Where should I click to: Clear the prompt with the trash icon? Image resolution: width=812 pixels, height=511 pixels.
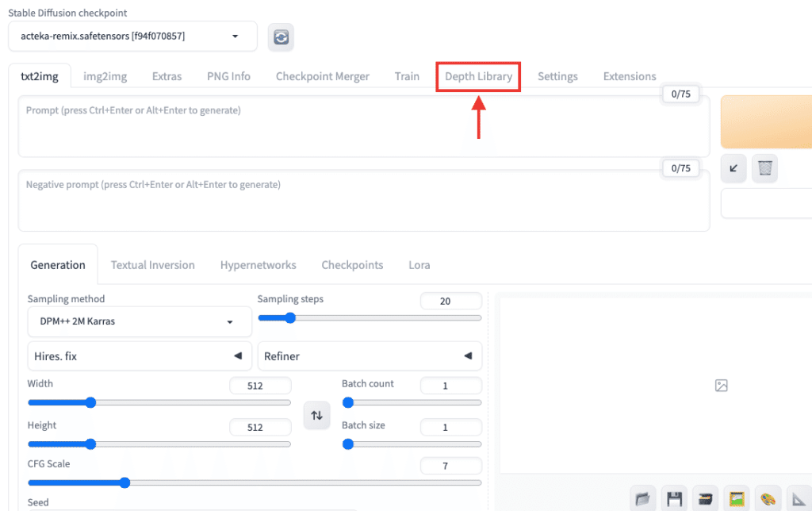click(x=765, y=168)
